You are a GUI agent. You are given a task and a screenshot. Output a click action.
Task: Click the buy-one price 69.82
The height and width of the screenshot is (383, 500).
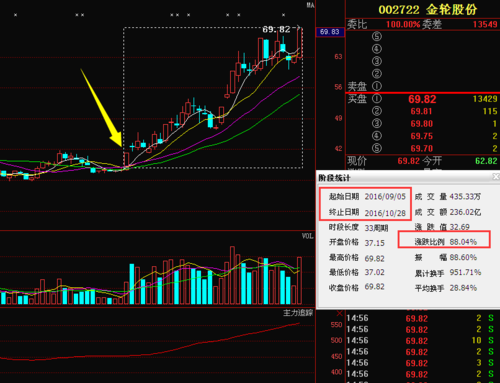pyautogui.click(x=422, y=99)
